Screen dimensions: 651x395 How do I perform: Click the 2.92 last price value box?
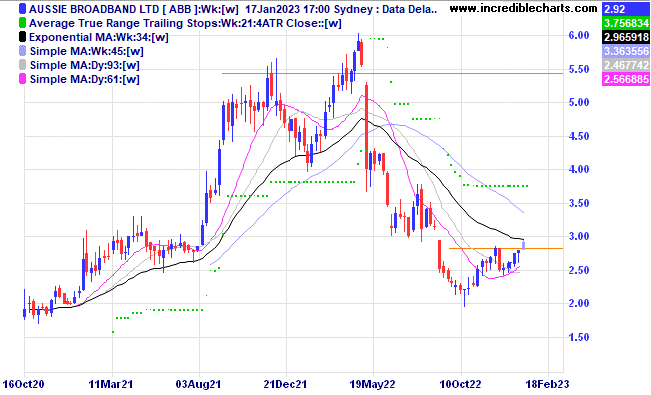[626, 9]
